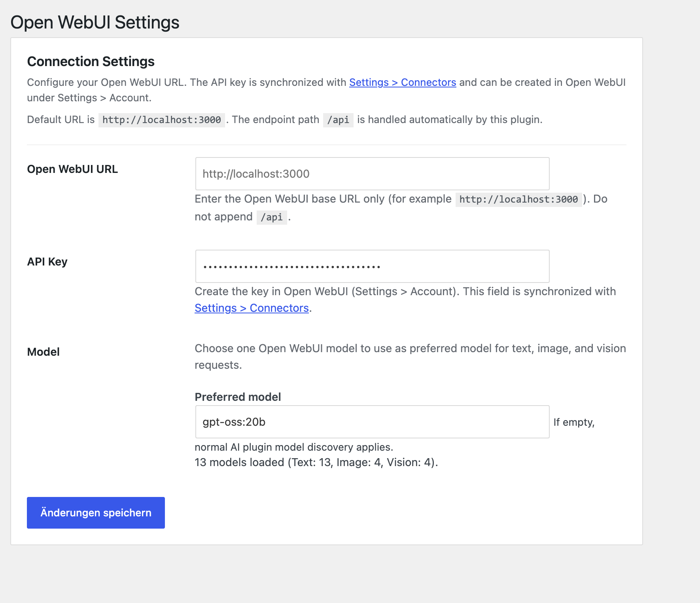Click inside the API Key field
This screenshot has height=603, width=700.
(x=372, y=266)
